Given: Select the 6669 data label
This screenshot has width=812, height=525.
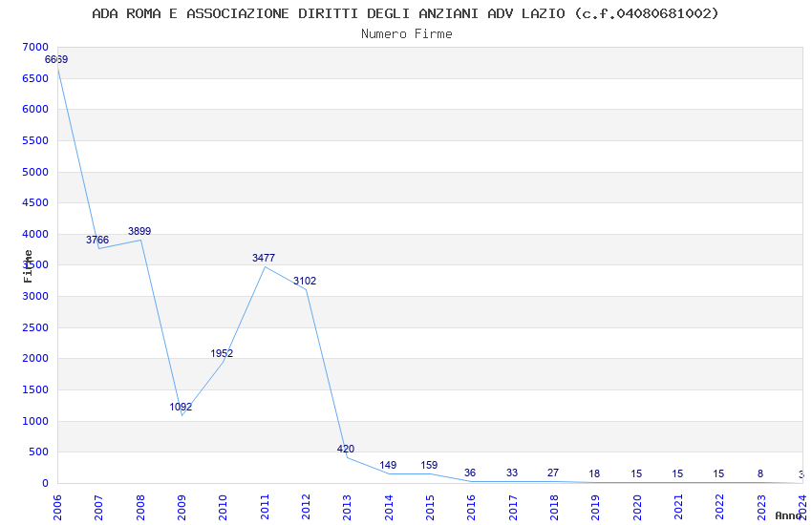Looking at the screenshot, I should 56,59.
